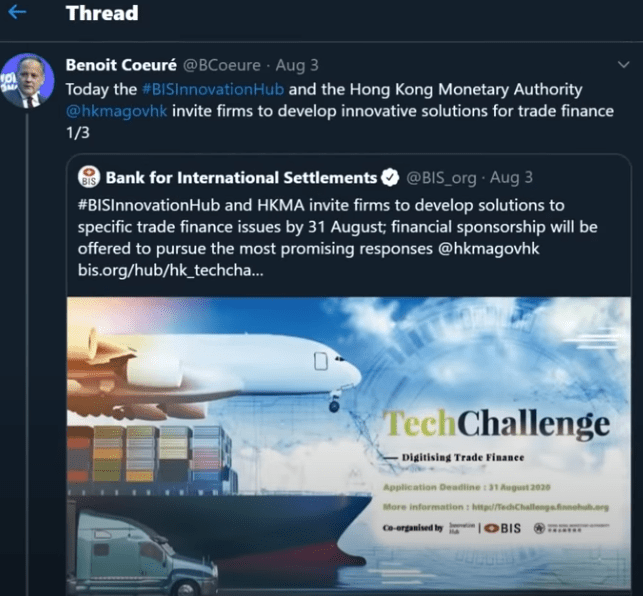The height and width of the screenshot is (596, 643).
Task: Click the @BIS_org handle
Action: click(440, 178)
